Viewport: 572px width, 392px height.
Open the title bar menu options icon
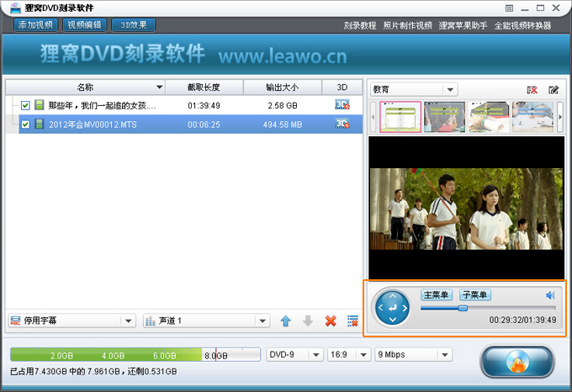tap(509, 8)
